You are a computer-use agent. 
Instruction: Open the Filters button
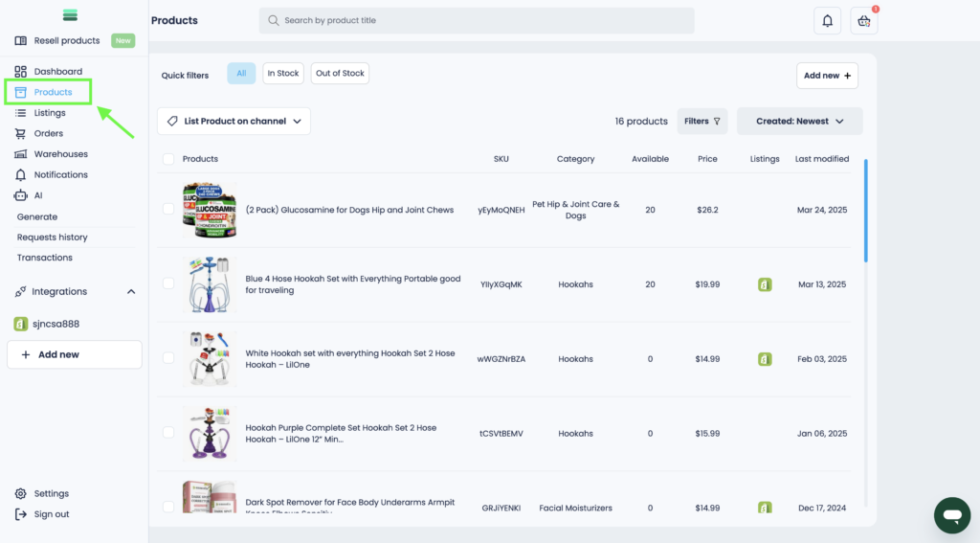[x=702, y=122]
